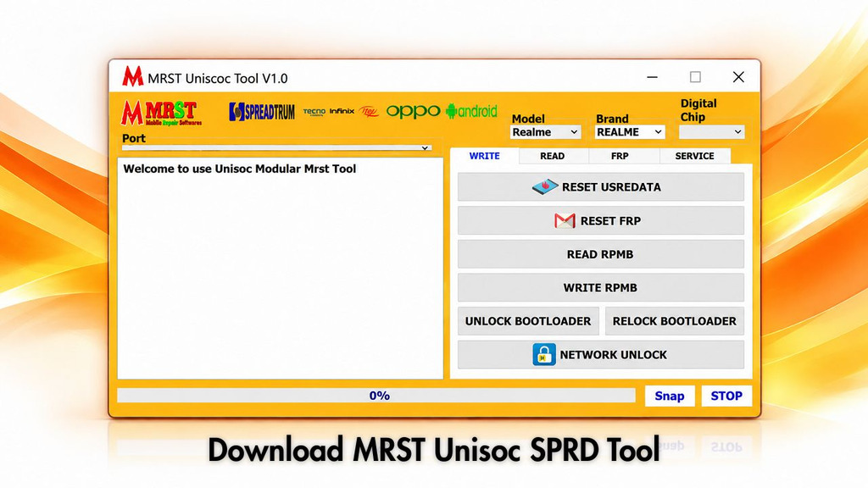The height and width of the screenshot is (488, 868).
Task: Click the OPPO brand logo
Action: click(413, 111)
